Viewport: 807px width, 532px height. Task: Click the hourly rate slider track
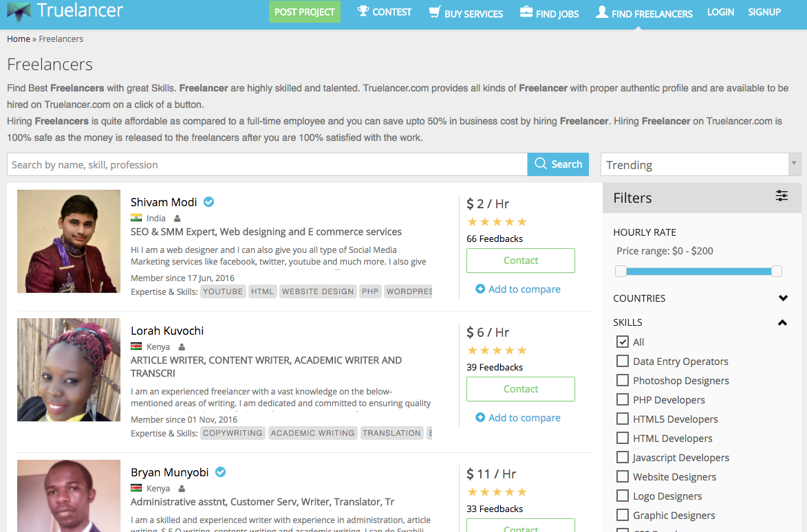tap(699, 271)
